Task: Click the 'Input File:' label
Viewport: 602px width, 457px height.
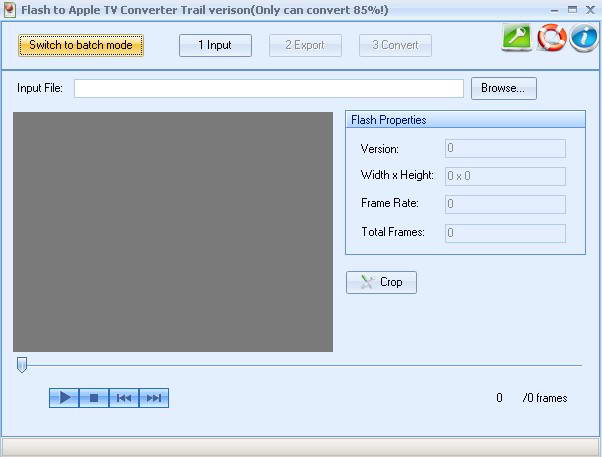Action: pyautogui.click(x=40, y=88)
